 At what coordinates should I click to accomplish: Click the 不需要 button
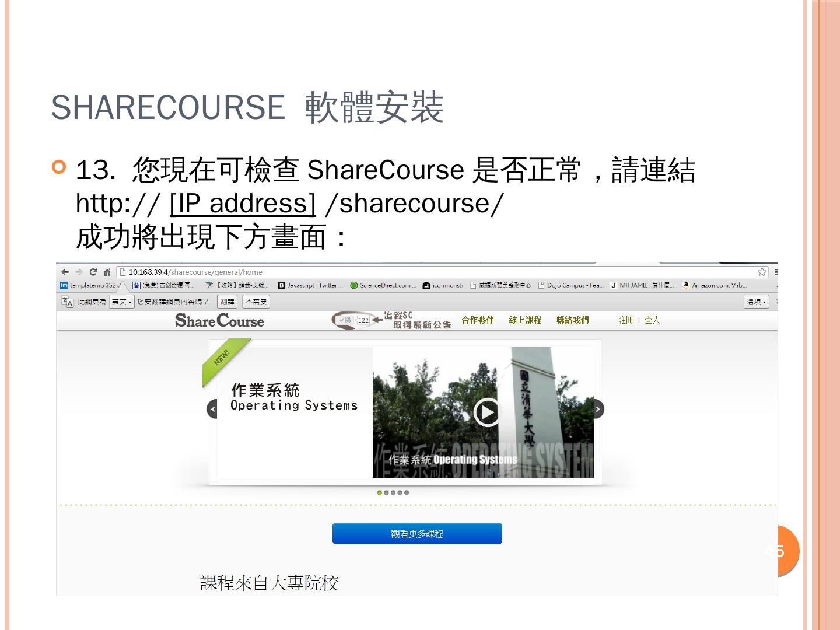click(x=256, y=302)
